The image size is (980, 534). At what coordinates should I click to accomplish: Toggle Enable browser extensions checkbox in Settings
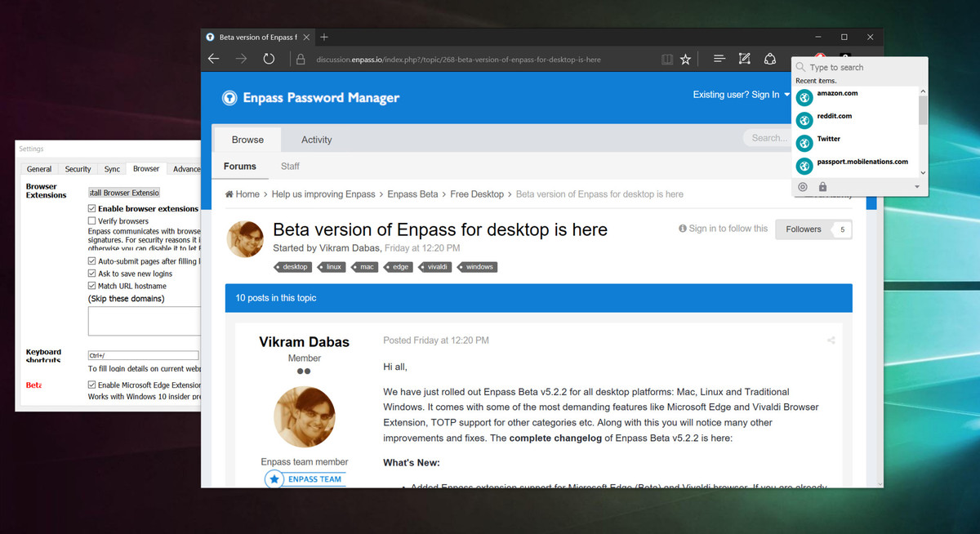coord(91,209)
